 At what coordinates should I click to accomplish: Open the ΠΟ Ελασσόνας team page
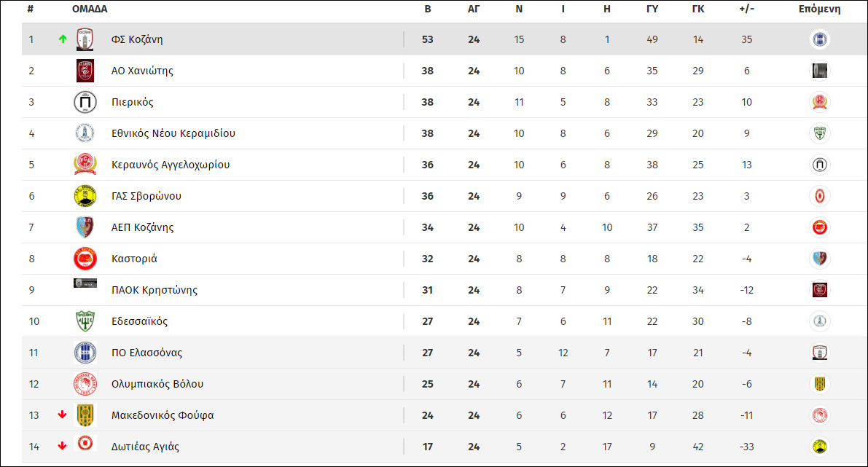(146, 353)
